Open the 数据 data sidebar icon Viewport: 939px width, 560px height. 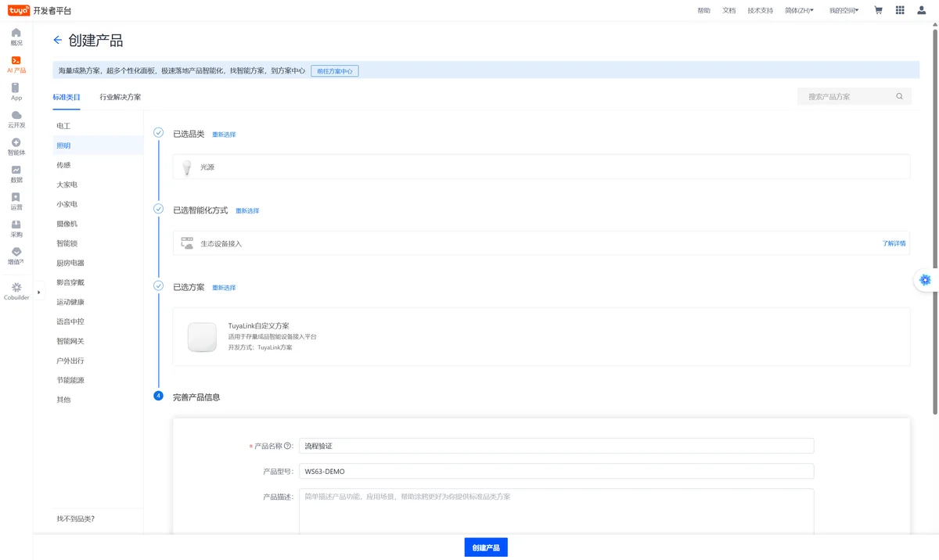[x=16, y=174]
